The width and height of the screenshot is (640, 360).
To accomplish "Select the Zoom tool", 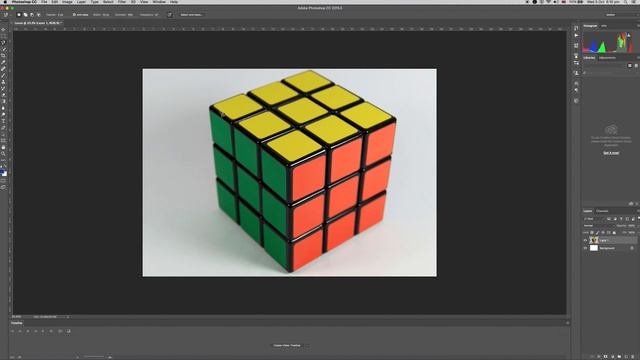I will click(x=3, y=154).
